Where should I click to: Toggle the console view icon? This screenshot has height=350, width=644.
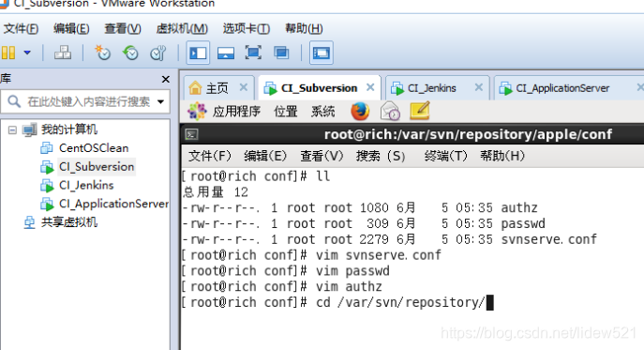(322, 53)
